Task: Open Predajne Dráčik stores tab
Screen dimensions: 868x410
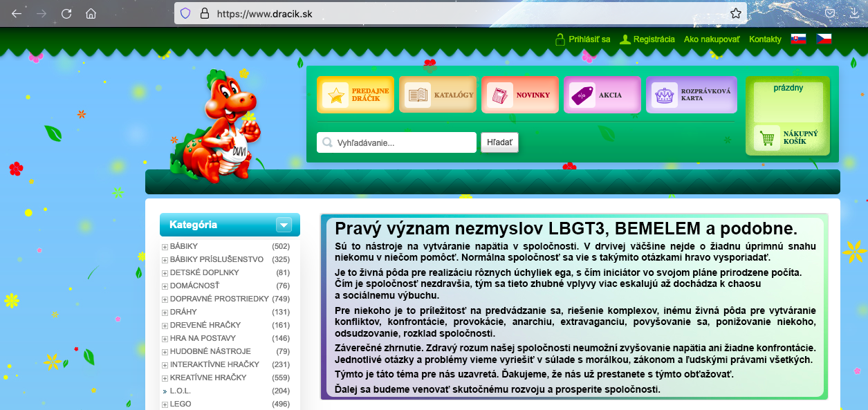Action: (x=355, y=95)
